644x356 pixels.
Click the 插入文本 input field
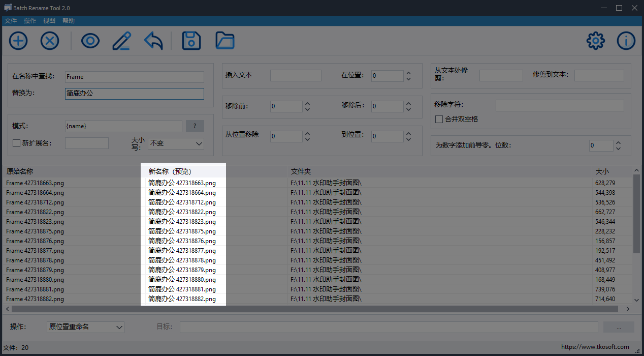tap(296, 75)
